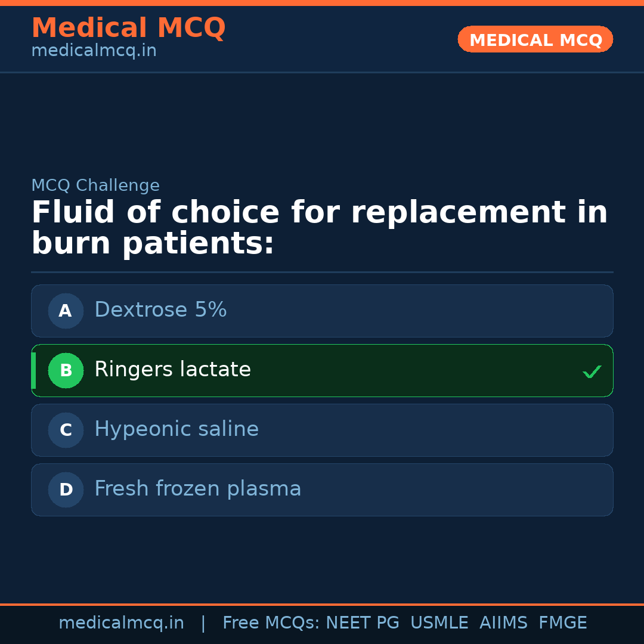Select answer option Ringers lactate
Screen dimensions: 644x644
322,370
